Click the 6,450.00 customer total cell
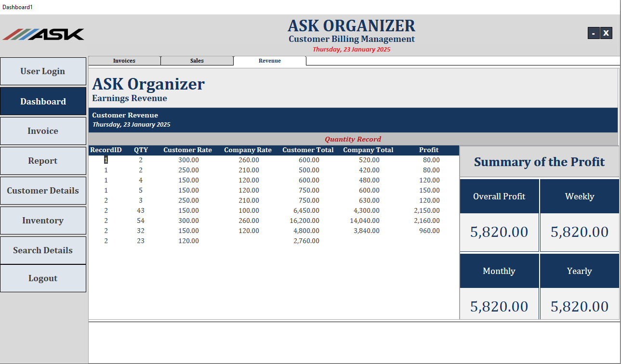This screenshot has height=364, width=621. click(x=306, y=210)
